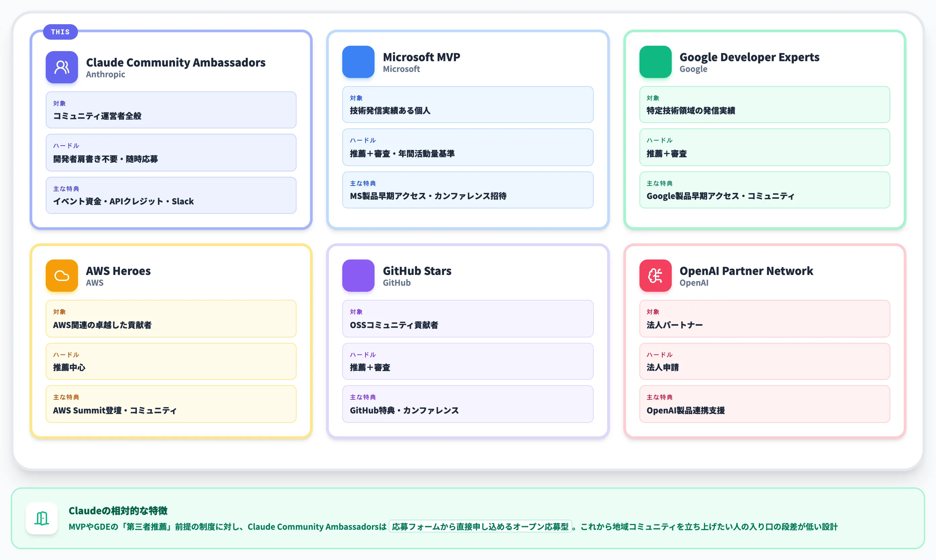Screen dimensions: 936x560
Task: Select the Google Developer Experts heading
Action: point(749,57)
